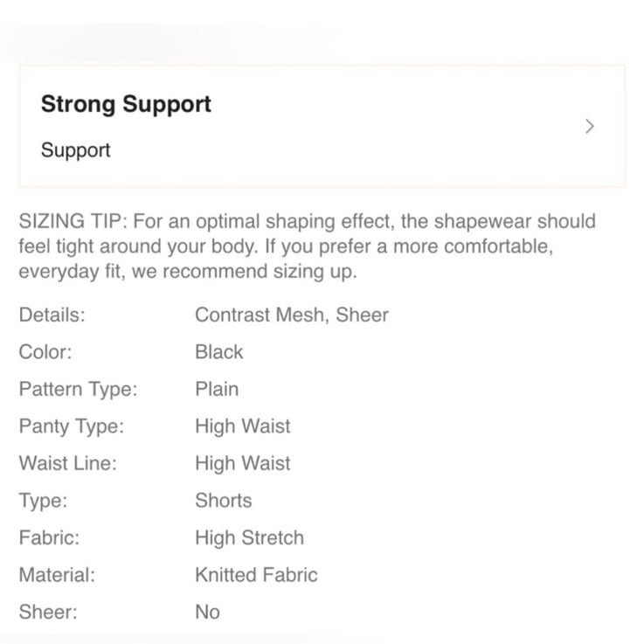Select the Panty Type label

[x=72, y=426]
